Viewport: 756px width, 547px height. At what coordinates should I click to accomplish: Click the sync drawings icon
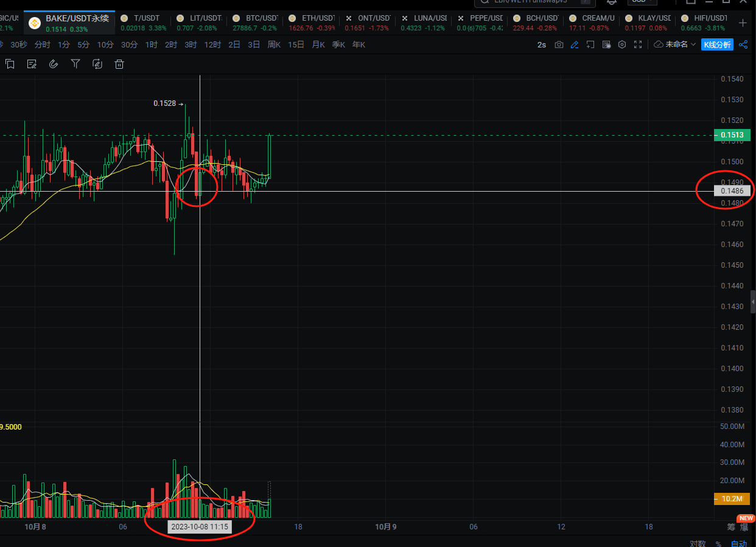(x=97, y=64)
